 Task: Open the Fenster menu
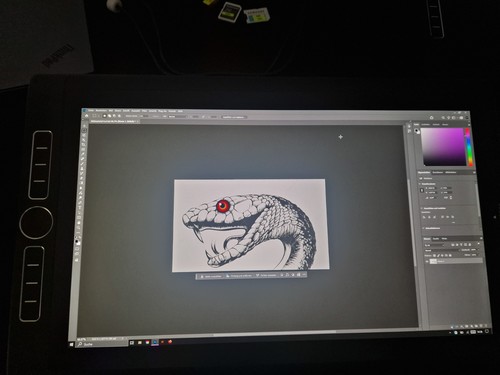pyautogui.click(x=173, y=111)
